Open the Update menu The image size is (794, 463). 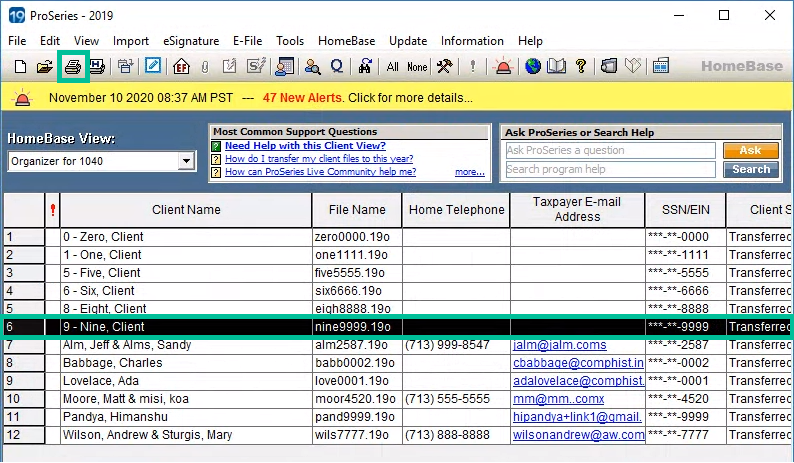point(408,41)
